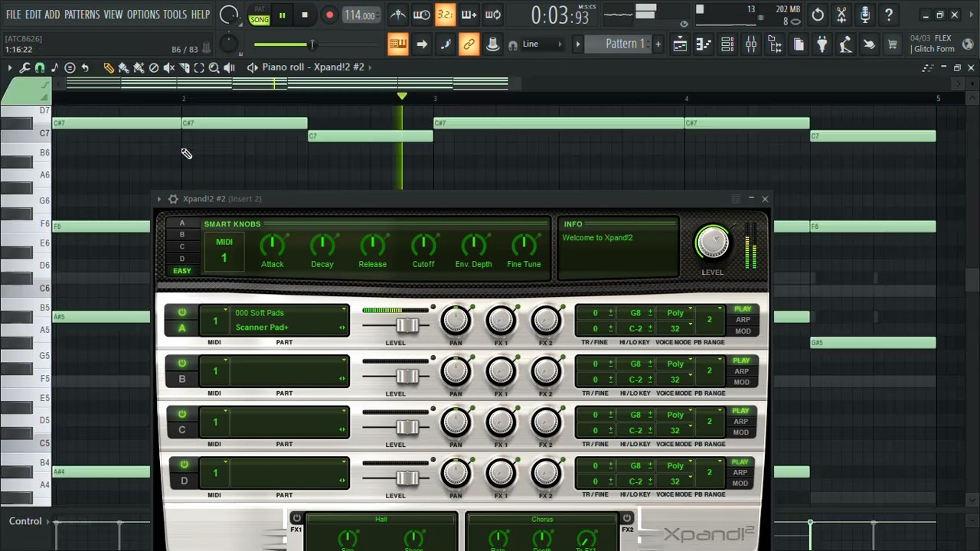Select the piano roll mute tool

click(169, 67)
